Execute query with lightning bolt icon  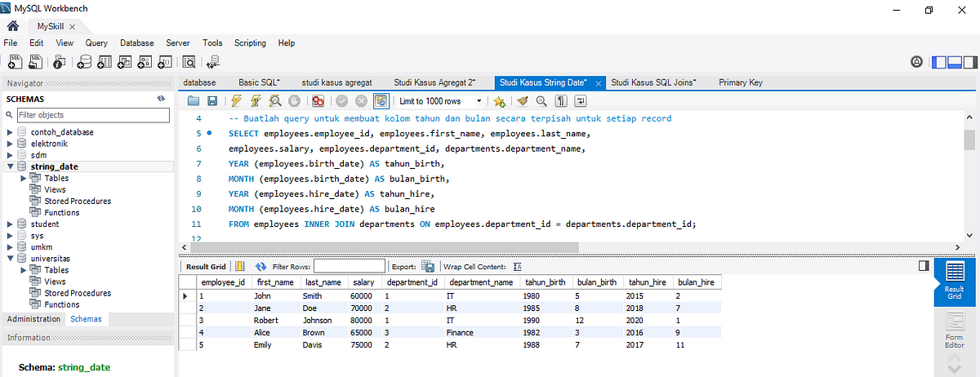(x=237, y=101)
